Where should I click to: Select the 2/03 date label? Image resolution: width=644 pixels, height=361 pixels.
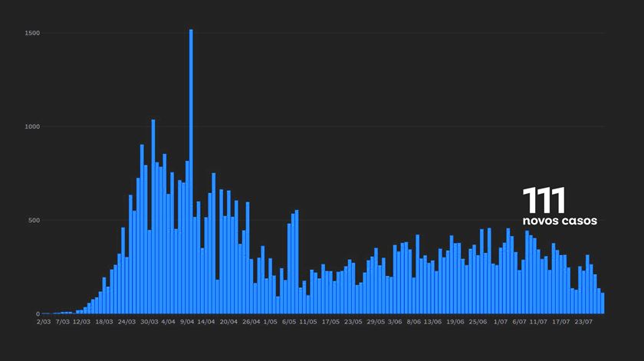[x=44, y=322]
